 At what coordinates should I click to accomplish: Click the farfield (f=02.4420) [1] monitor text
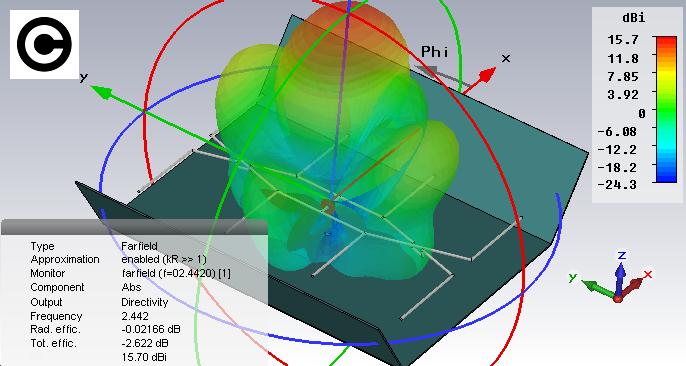pos(176,273)
